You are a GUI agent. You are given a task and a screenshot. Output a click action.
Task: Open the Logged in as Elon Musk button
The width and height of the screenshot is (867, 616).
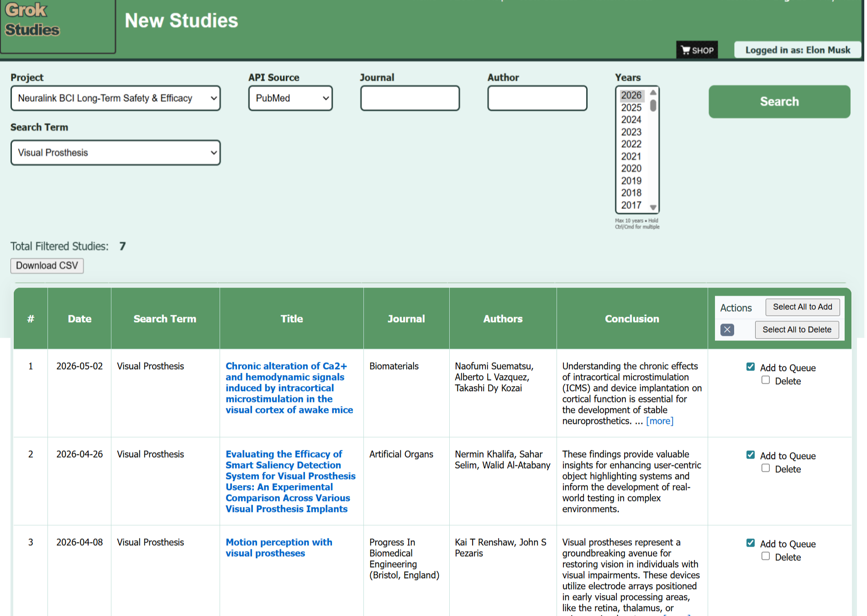798,50
